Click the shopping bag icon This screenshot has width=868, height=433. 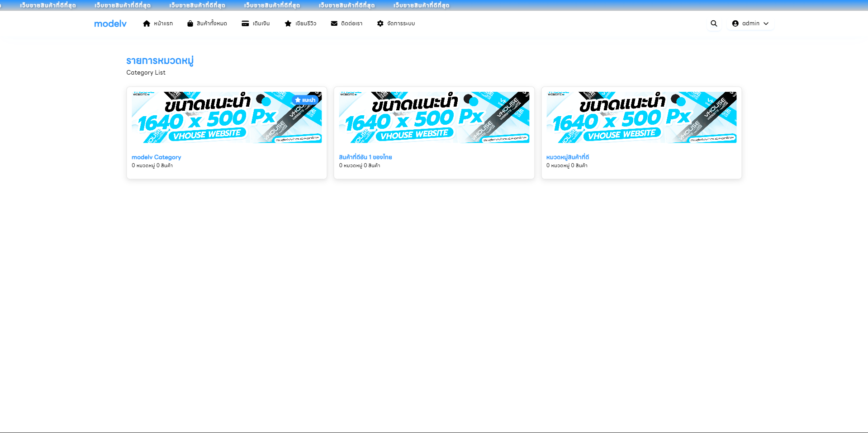[190, 24]
